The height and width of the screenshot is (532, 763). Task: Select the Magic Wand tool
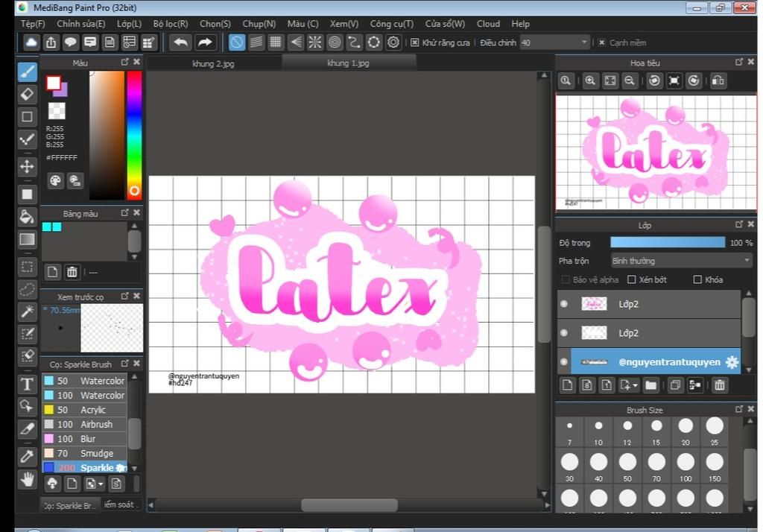tap(28, 311)
